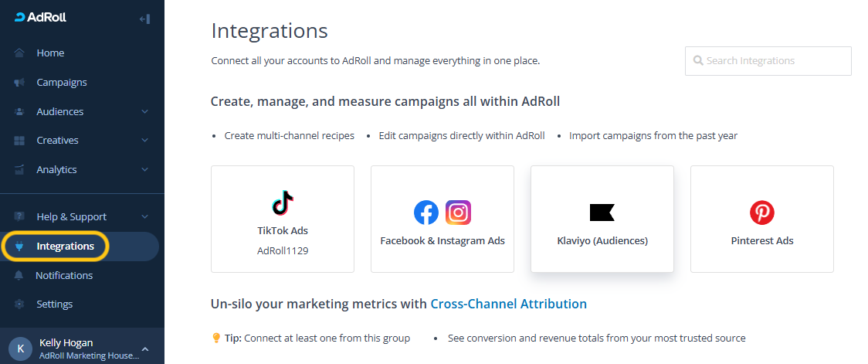The height and width of the screenshot is (364, 868).
Task: Click the Home house icon
Action: pyautogui.click(x=19, y=53)
